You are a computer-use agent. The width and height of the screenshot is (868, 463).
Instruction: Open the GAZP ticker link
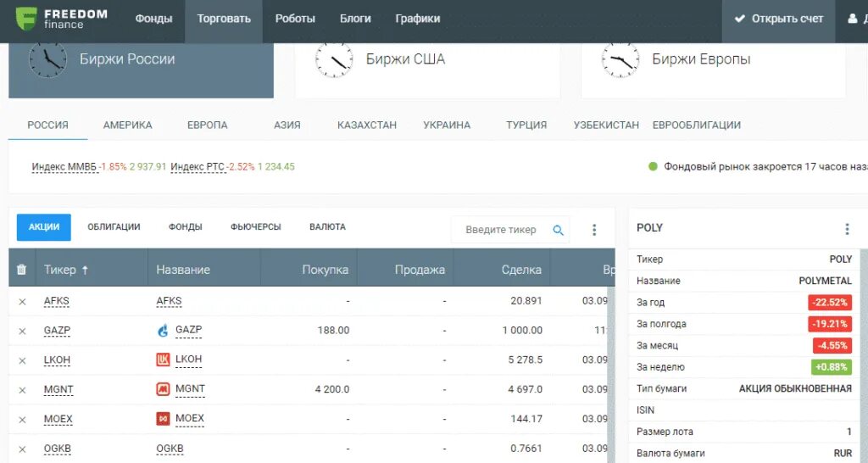tap(57, 331)
